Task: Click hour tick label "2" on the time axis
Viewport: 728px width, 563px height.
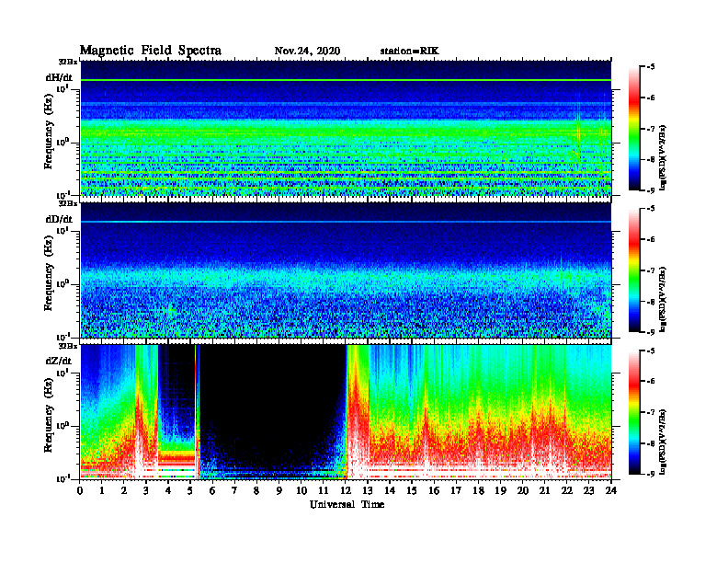Action: coord(124,490)
